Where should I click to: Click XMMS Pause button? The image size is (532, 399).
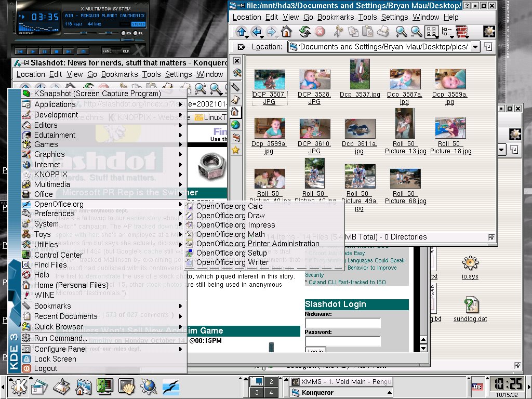click(45, 51)
